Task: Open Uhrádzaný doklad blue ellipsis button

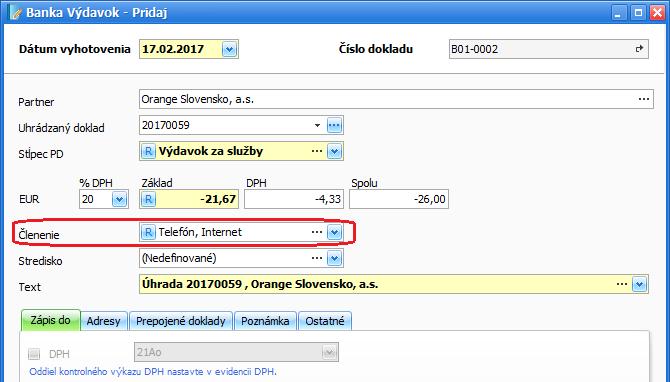Action: point(335,125)
